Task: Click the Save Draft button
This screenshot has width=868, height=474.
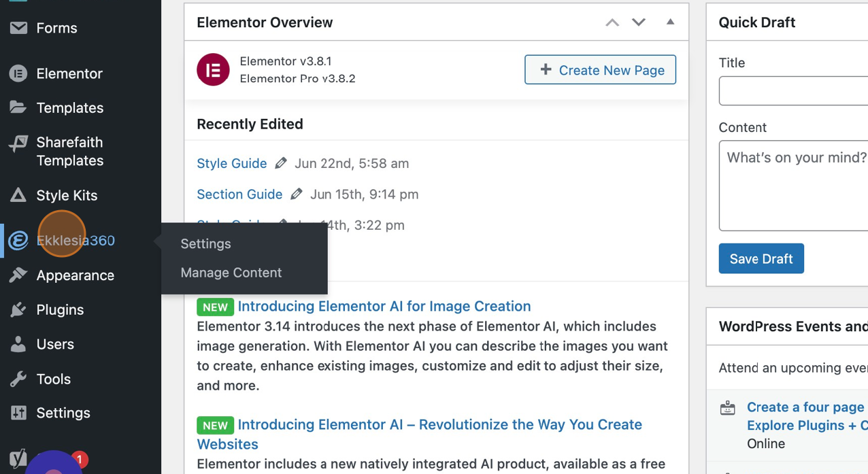Action: (x=761, y=258)
